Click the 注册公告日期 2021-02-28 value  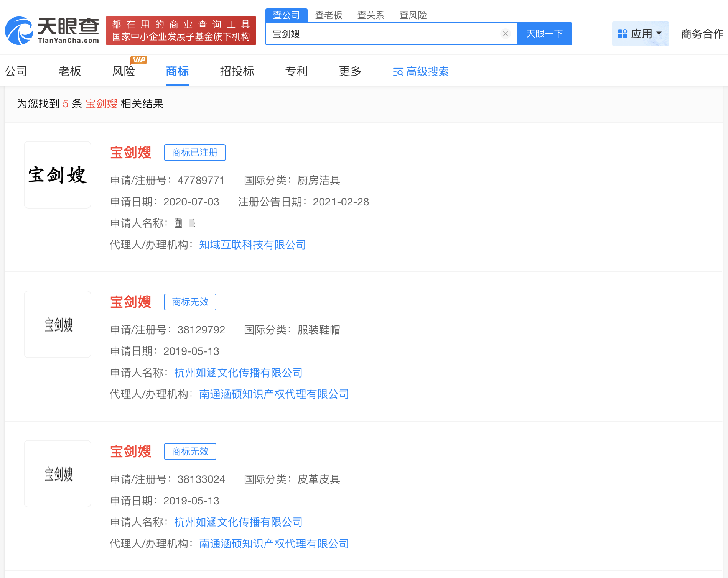point(341,202)
